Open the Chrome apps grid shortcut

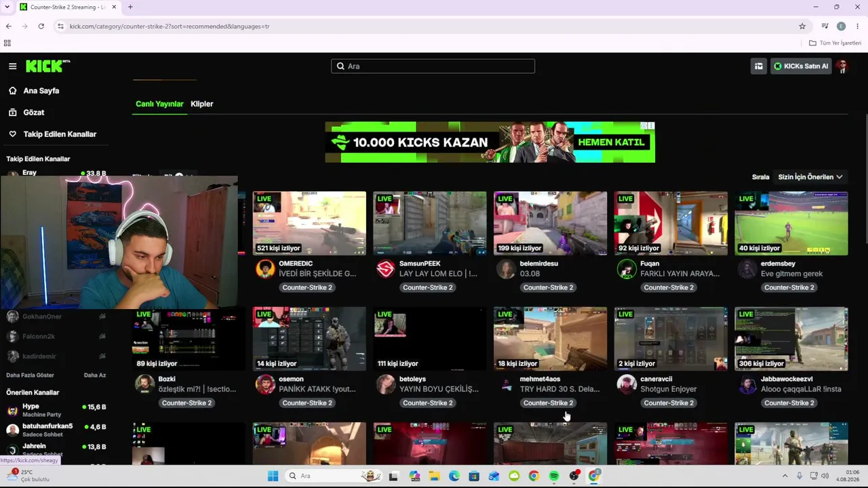click(7, 43)
